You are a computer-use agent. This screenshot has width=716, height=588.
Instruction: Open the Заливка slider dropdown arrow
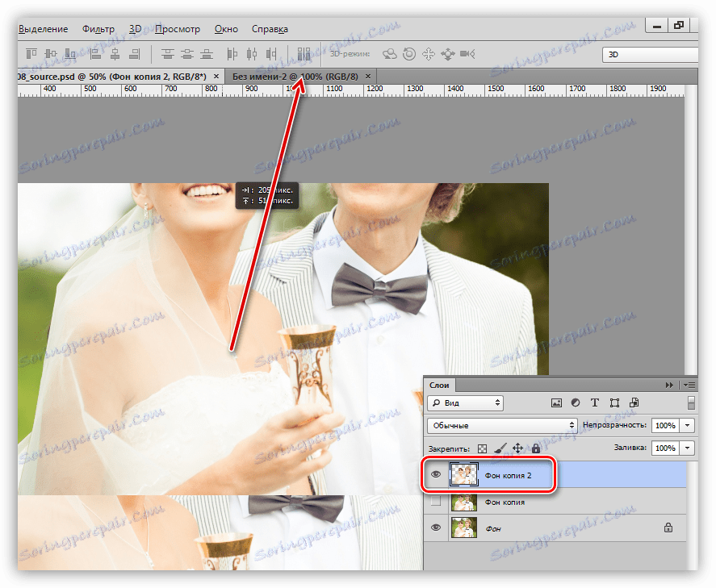point(687,448)
